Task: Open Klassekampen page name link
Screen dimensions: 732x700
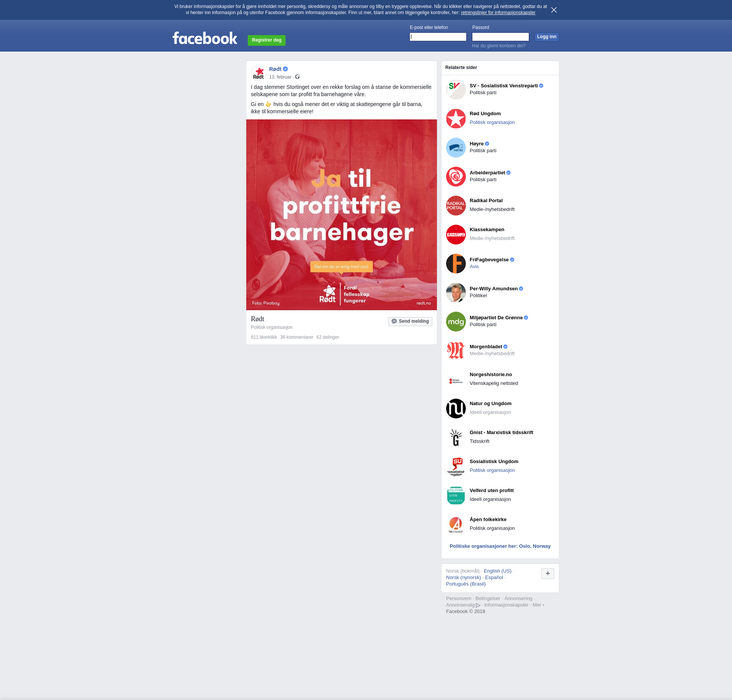Action: click(487, 230)
